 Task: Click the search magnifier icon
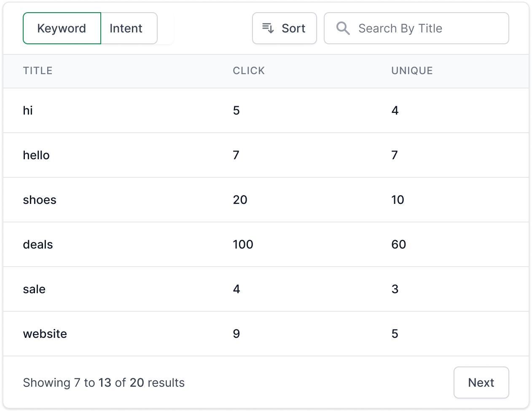point(343,28)
